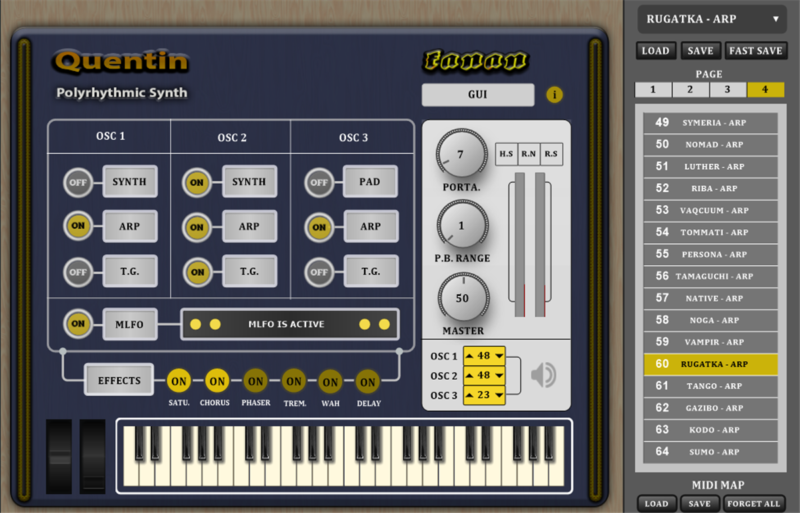Screen dimensions: 800x513
Task: Toggle the CHORUS effect ON button
Action: pos(217,381)
